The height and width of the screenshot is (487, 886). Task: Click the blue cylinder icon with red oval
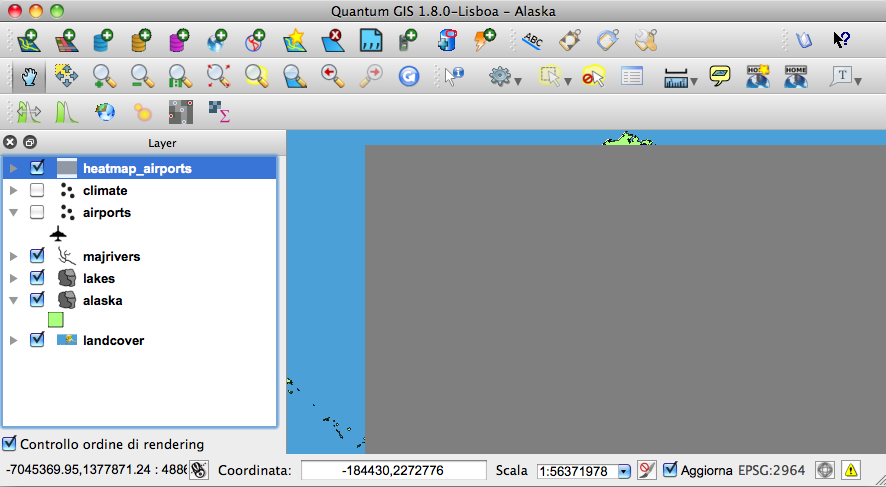(x=446, y=41)
